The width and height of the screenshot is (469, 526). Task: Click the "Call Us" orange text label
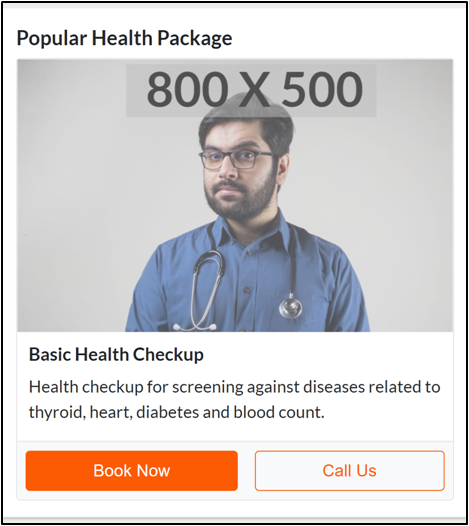pos(350,471)
